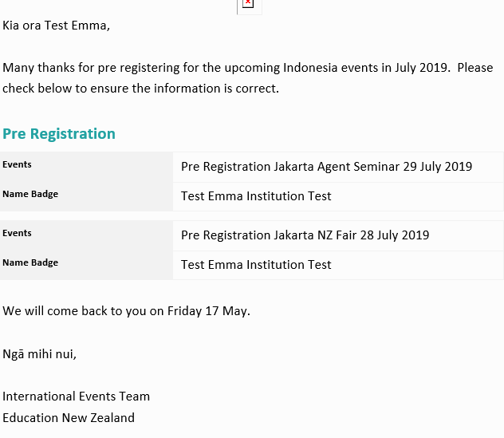Click 'International Events Team' signature line
Image resolution: width=504 pixels, height=438 pixels.
point(77,397)
